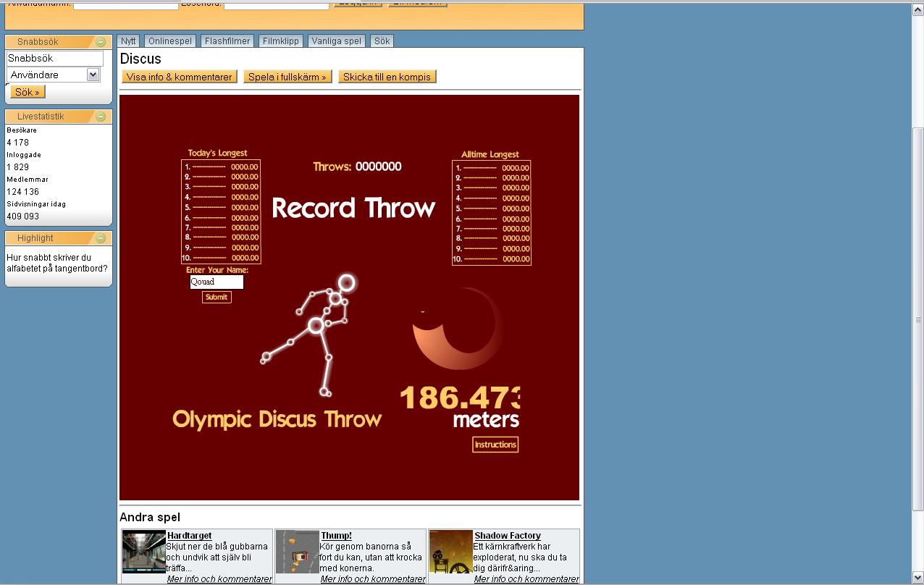Screen dimensions: 924x585
Task: Collapse the Snabbsök panel minus icon
Action: [101, 42]
